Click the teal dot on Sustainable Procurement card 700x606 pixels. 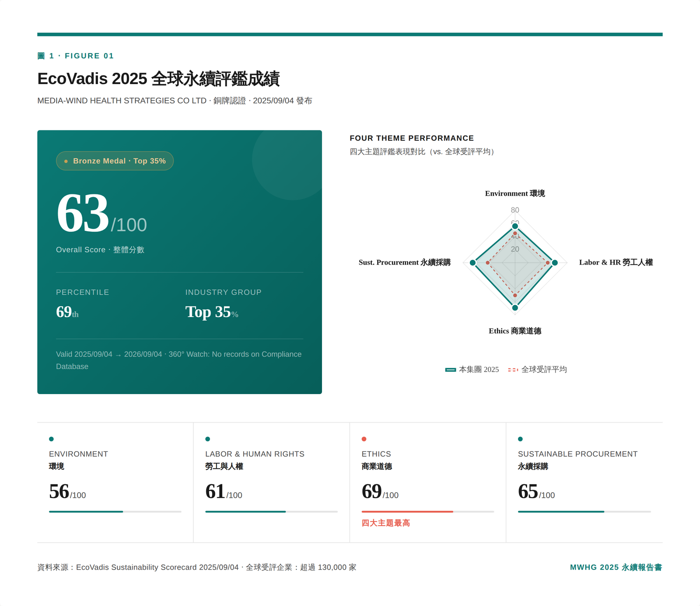[520, 439]
